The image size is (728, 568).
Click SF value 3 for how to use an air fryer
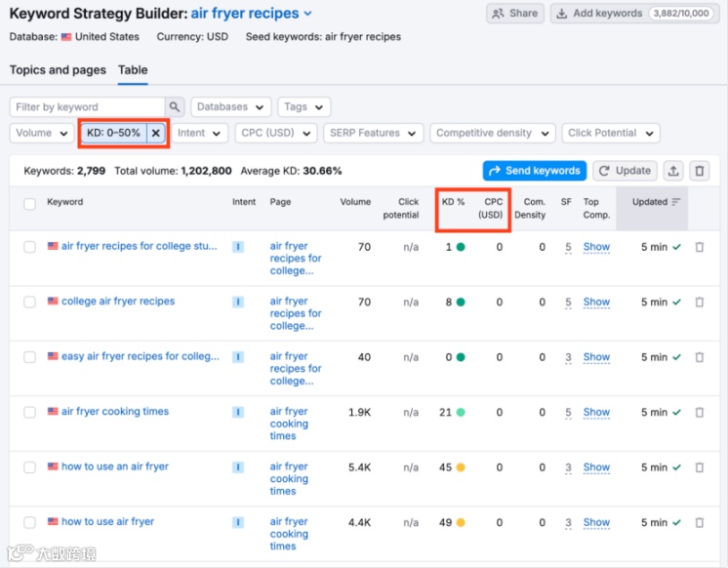568,467
